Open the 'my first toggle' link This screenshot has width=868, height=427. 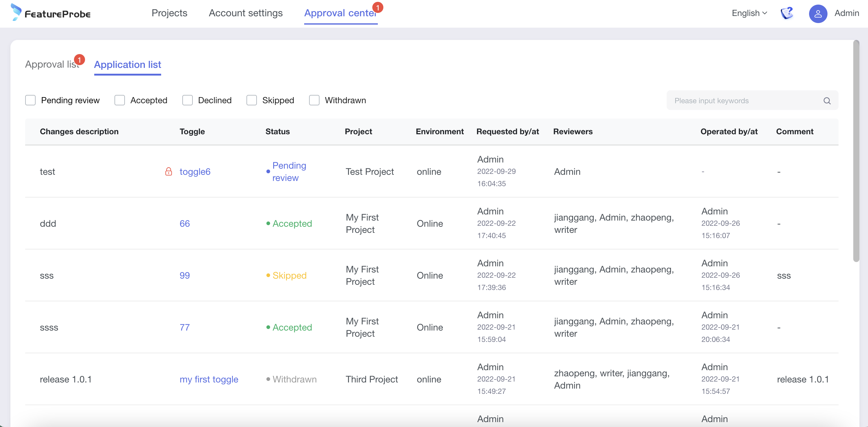click(209, 379)
